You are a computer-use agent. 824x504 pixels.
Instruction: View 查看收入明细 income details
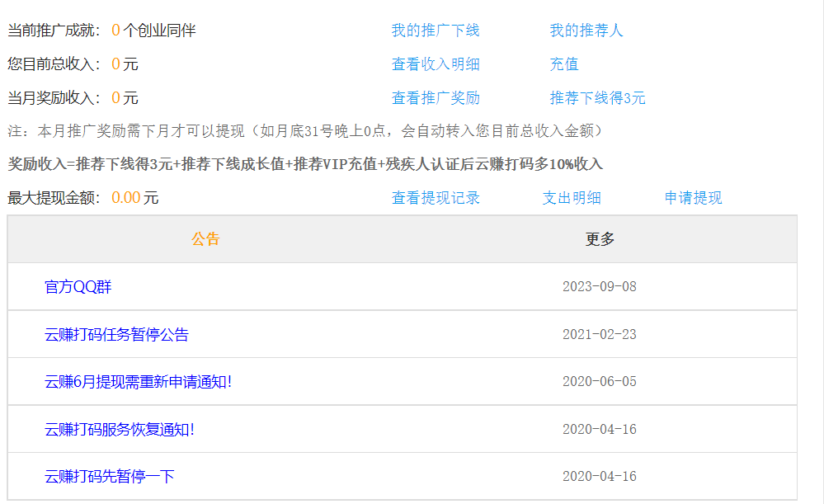435,64
